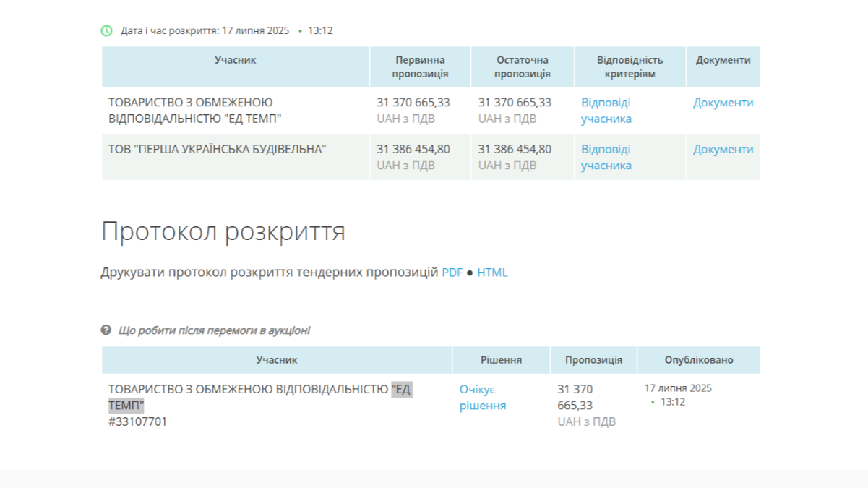Click the 'Учасник' header in the awards table
Screen dimensions: 868x488
coord(277,360)
